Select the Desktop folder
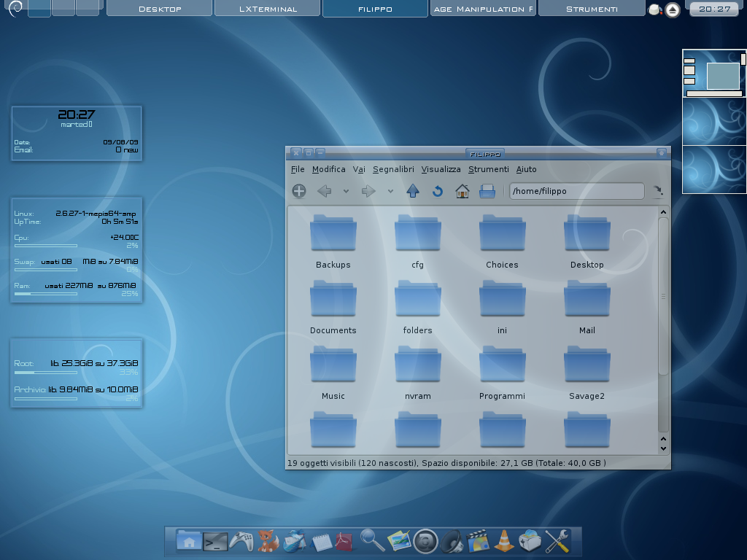This screenshot has height=560, width=747. [x=587, y=242]
